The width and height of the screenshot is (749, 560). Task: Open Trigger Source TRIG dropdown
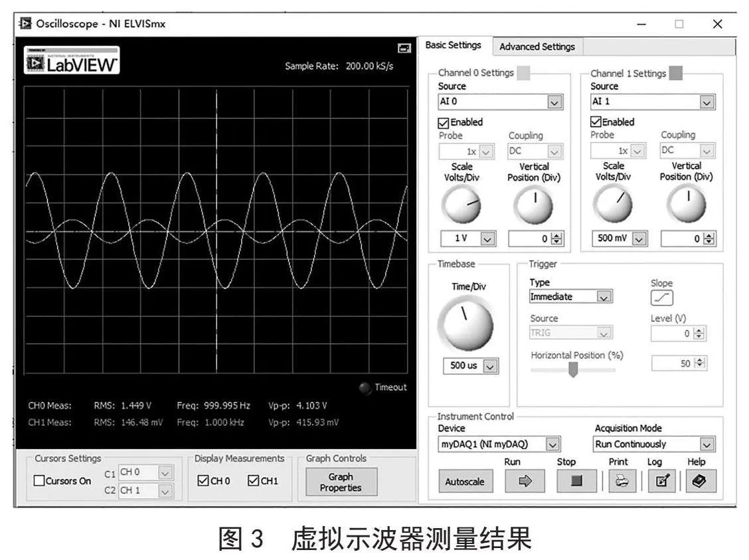604,333
